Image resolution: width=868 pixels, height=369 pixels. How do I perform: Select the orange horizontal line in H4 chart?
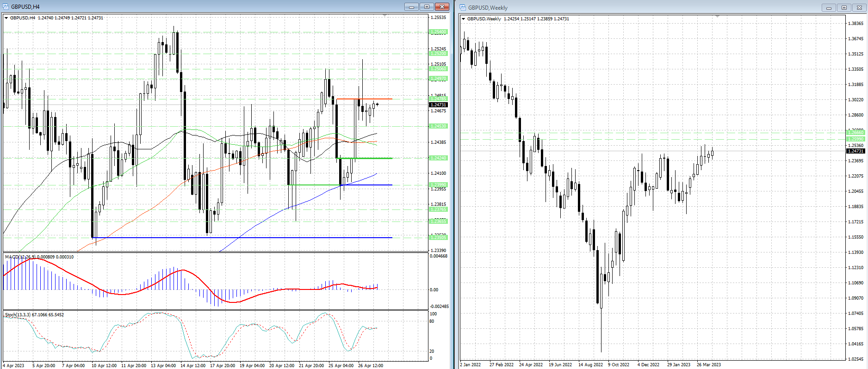tap(364, 99)
